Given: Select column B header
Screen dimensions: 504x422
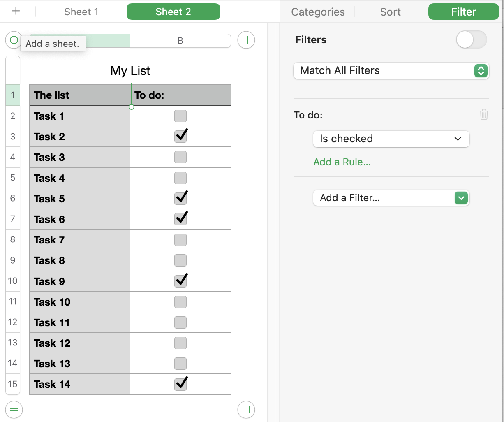Looking at the screenshot, I should click(x=180, y=41).
